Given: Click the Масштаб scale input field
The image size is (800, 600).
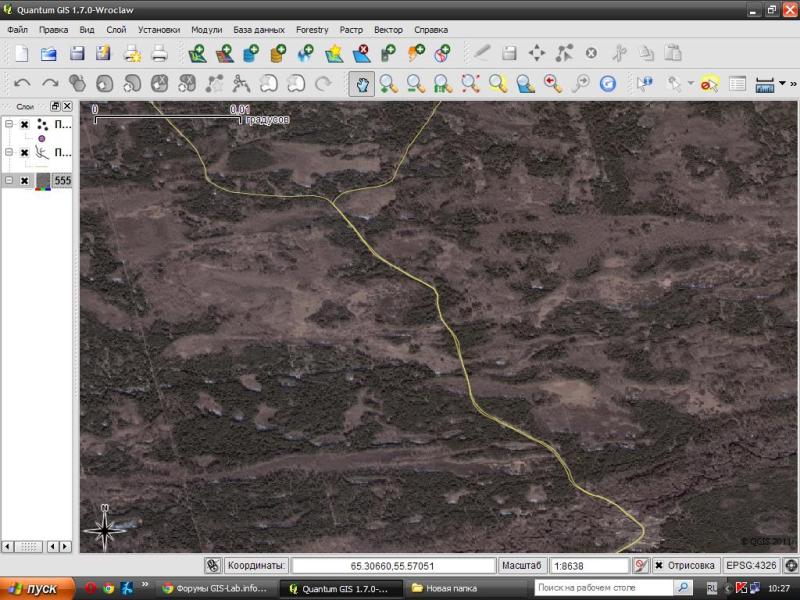Looking at the screenshot, I should (590, 565).
